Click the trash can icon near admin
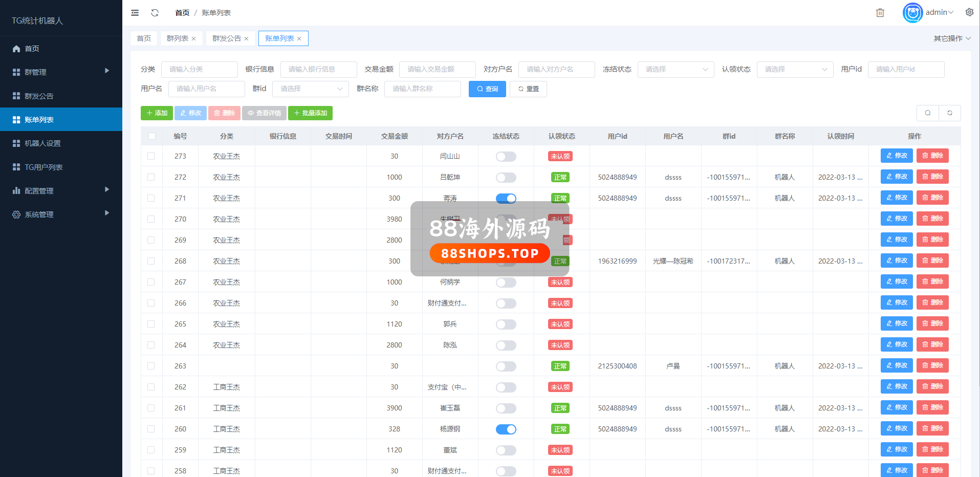Screen dimensions: 980x477 [880, 13]
